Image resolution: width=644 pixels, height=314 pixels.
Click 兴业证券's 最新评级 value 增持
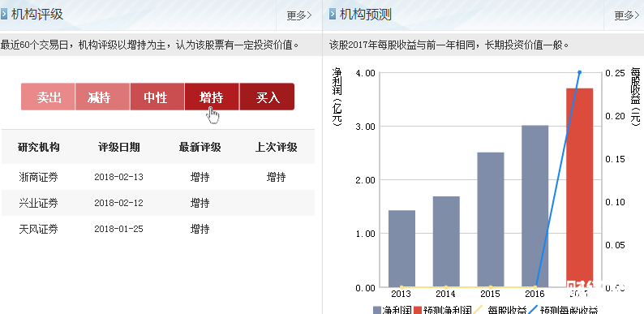pyautogui.click(x=200, y=203)
